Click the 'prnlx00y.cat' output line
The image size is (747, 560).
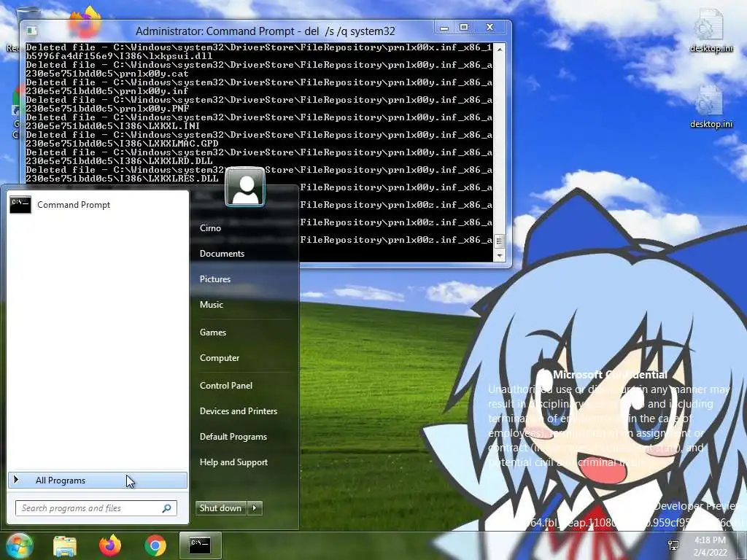(x=107, y=74)
